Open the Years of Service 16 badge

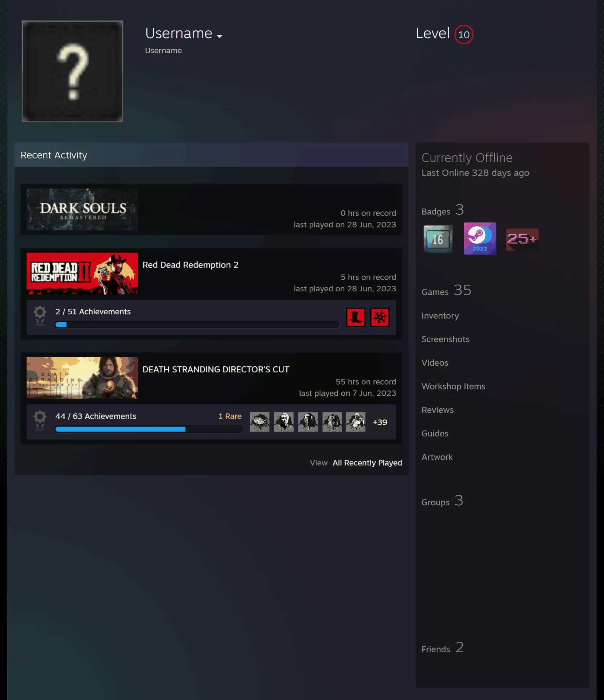click(x=438, y=239)
